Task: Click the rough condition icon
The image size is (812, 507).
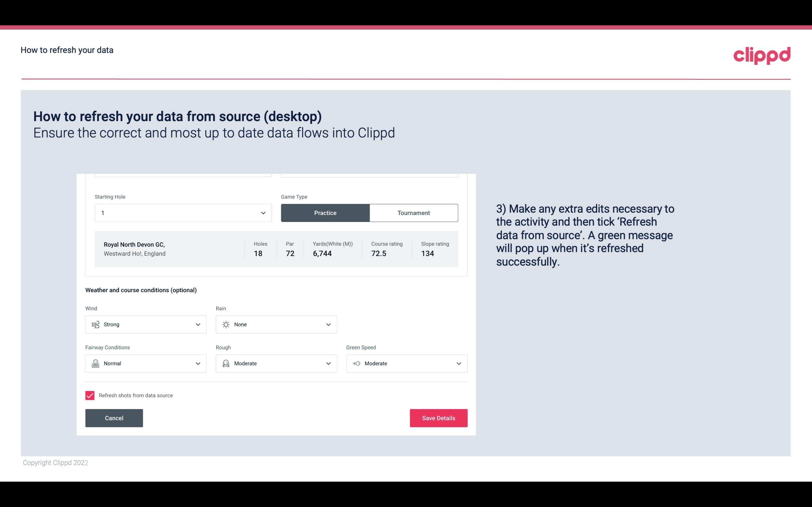Action: point(225,363)
